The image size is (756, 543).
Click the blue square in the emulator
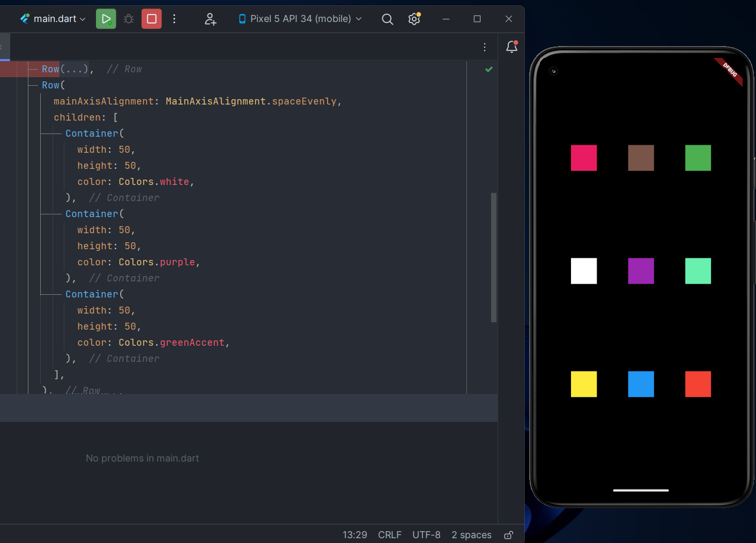[x=641, y=384]
